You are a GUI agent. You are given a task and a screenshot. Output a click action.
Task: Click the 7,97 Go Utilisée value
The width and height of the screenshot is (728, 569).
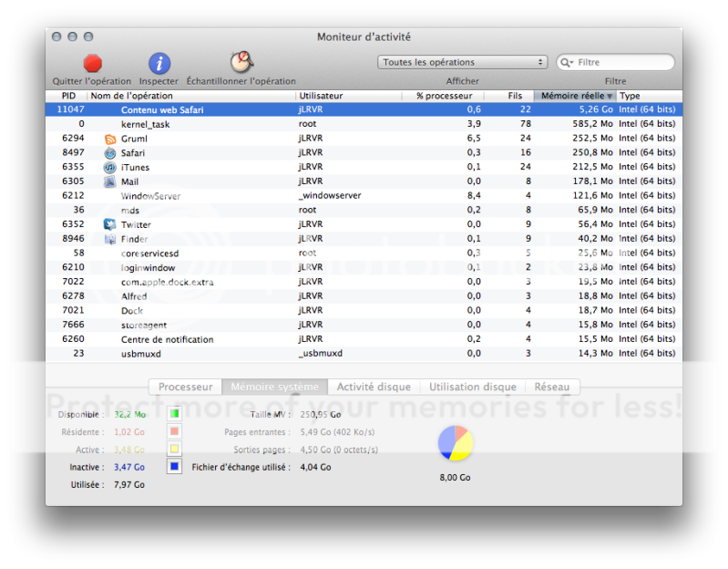tap(129, 484)
